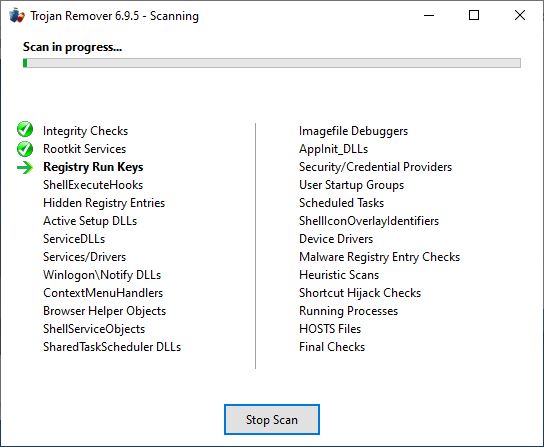The height and width of the screenshot is (447, 544).
Task: Select Security/Credential Providers item
Action: (375, 167)
